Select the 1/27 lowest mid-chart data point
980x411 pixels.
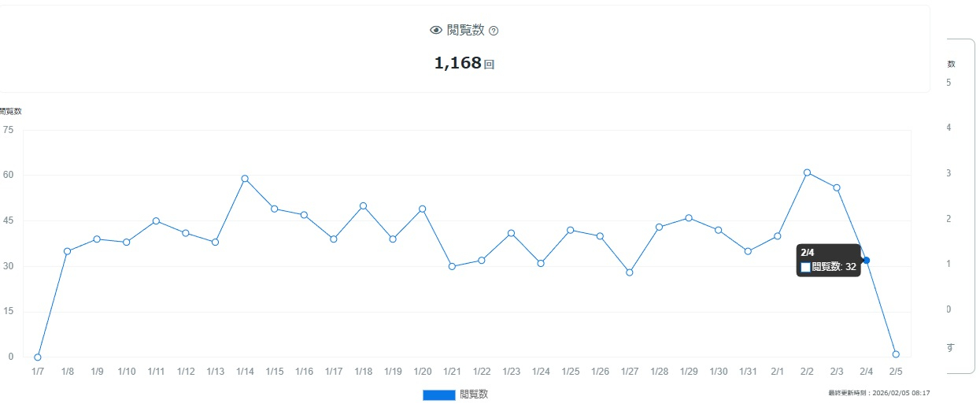[630, 272]
